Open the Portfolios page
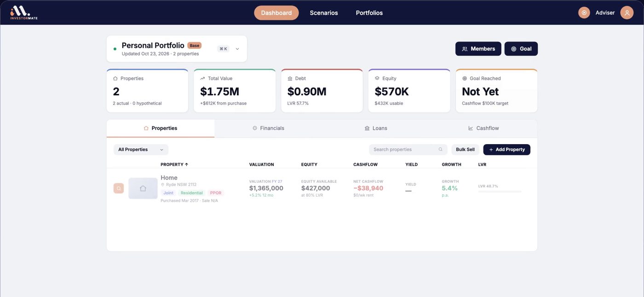Viewport: 644px width, 297px height. (369, 13)
